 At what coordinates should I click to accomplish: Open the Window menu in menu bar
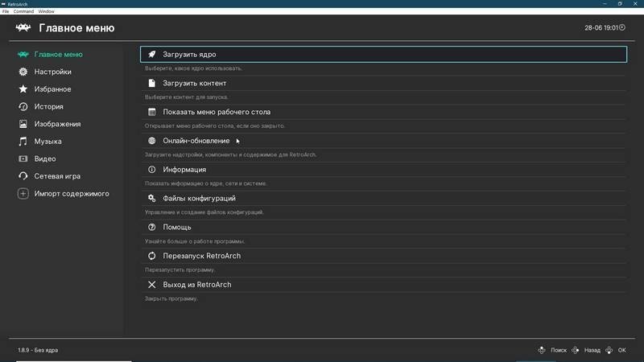tap(47, 11)
